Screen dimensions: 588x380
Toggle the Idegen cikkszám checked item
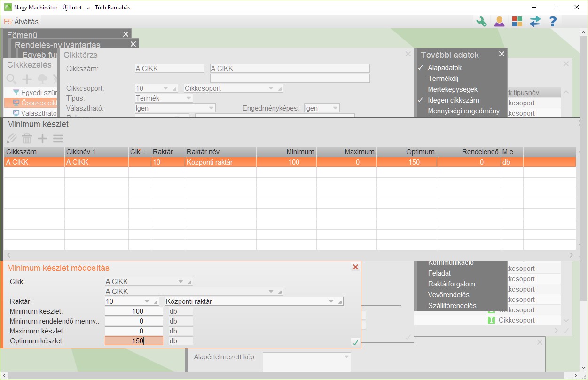point(453,100)
